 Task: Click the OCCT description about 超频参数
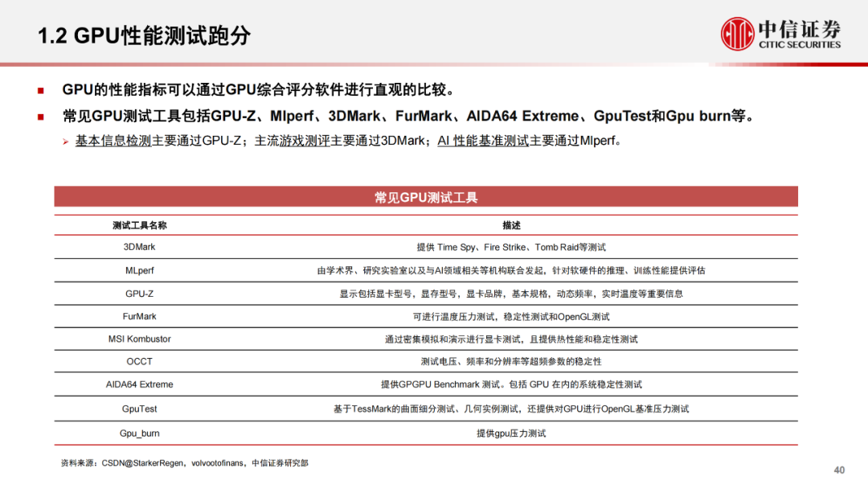click(511, 361)
